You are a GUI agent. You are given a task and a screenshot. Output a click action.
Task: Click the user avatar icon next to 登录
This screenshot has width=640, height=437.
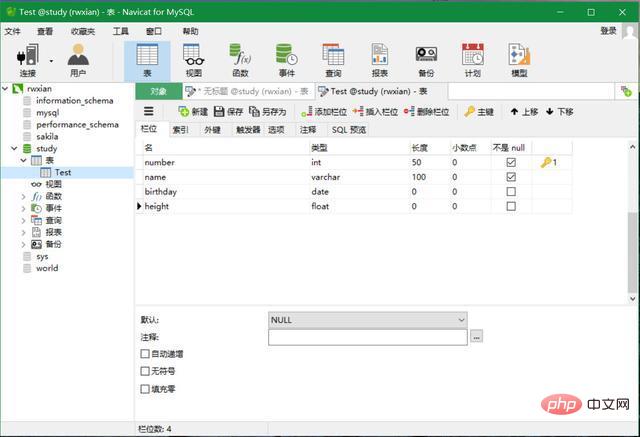(x=629, y=31)
